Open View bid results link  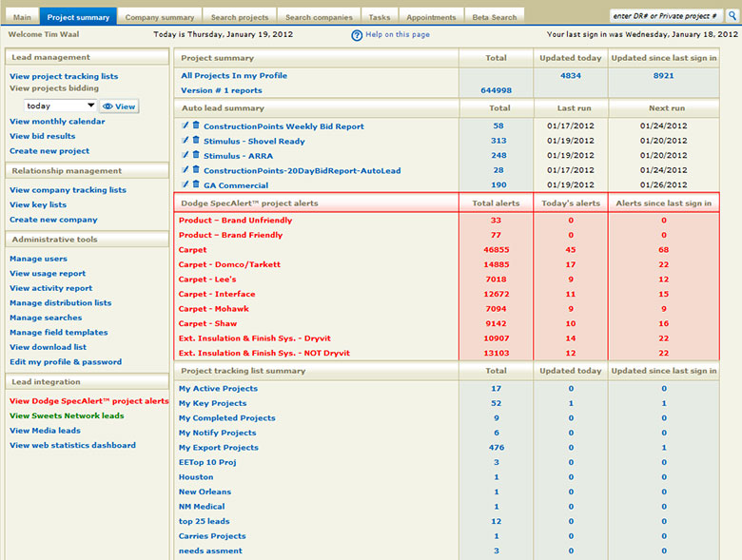43,136
